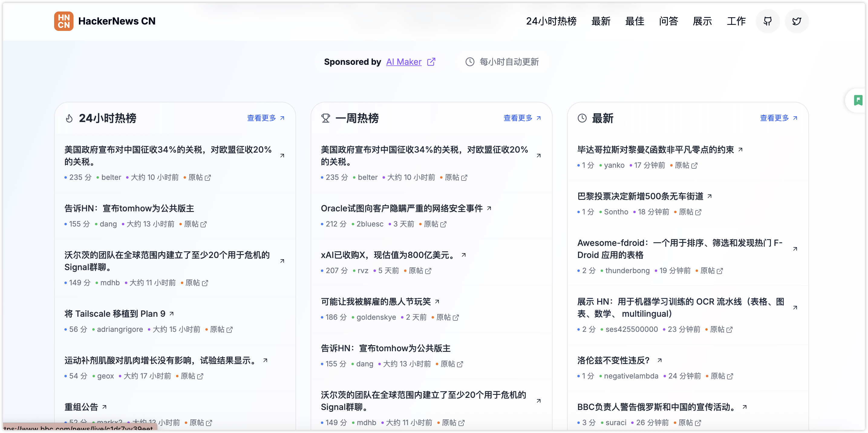Open 巴黎投票决定新增500条无车街道 story
This screenshot has width=868, height=433.
tap(640, 196)
